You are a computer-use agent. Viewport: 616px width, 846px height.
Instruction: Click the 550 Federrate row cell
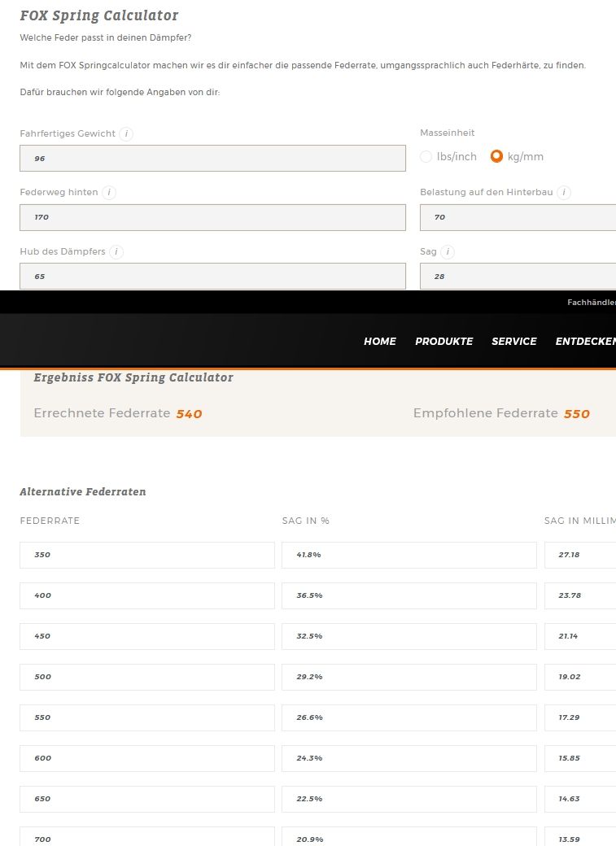pos(146,717)
